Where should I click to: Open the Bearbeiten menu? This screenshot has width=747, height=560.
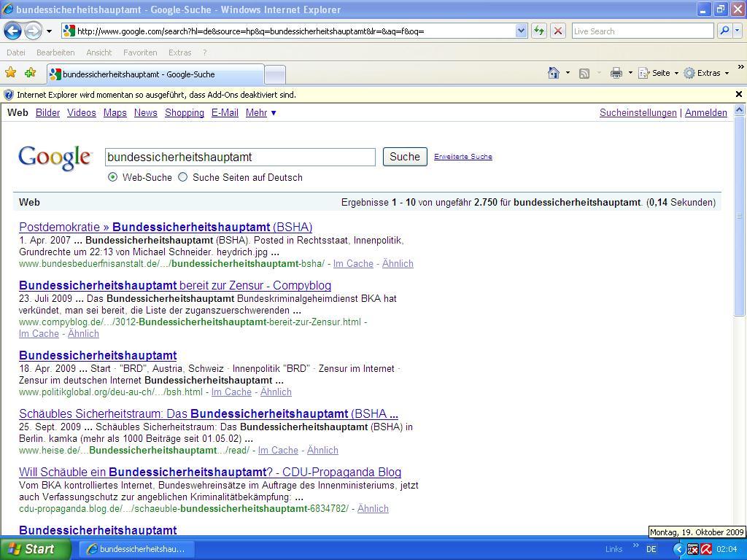coord(55,52)
